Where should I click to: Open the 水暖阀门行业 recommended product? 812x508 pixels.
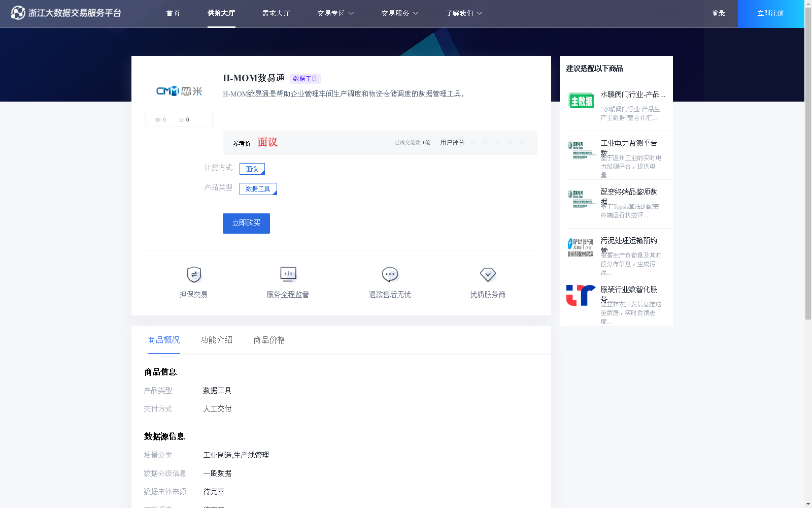pos(633,94)
